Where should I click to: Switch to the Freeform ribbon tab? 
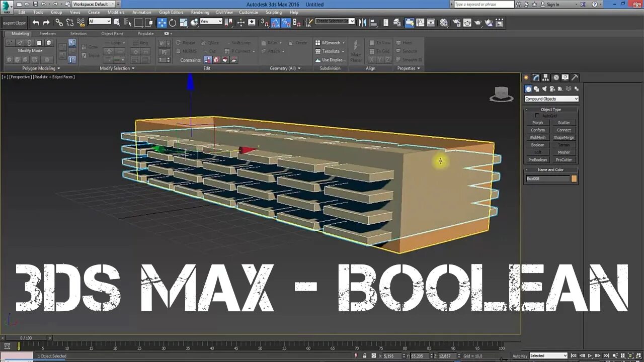(47, 34)
